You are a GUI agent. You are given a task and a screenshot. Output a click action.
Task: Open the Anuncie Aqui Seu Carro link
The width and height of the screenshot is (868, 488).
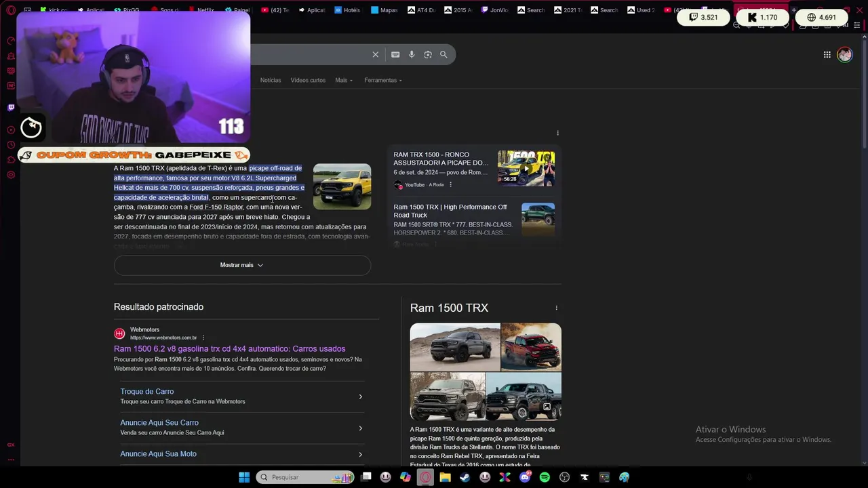(159, 422)
